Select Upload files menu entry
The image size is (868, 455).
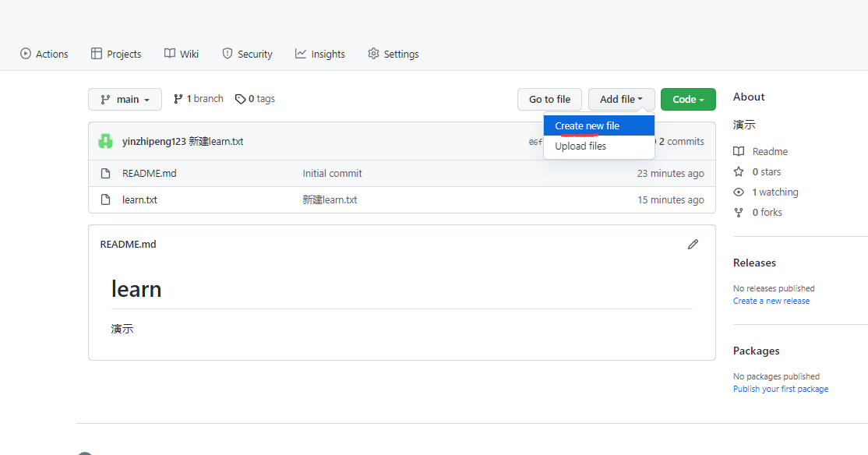coord(599,146)
